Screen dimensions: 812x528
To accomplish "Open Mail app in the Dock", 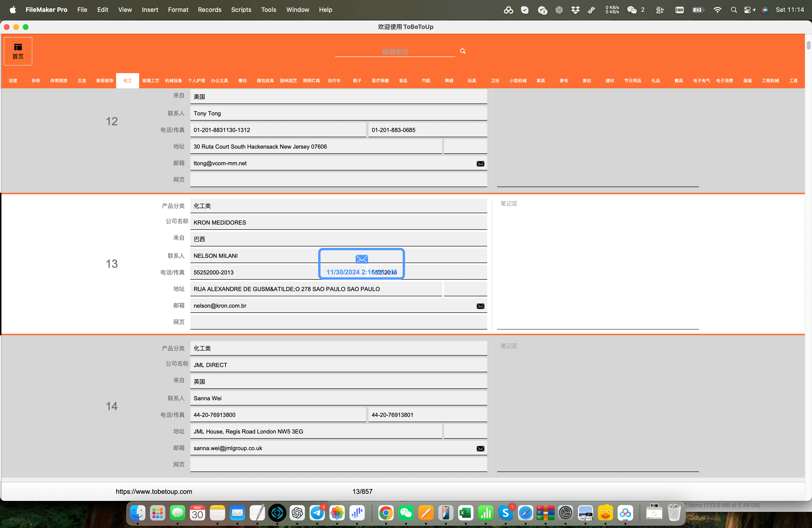I will click(237, 513).
